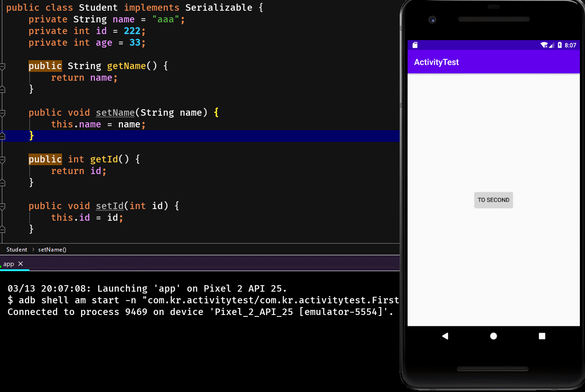Tap the SD card icon in the status bar
This screenshot has width=585, height=392.
point(415,45)
